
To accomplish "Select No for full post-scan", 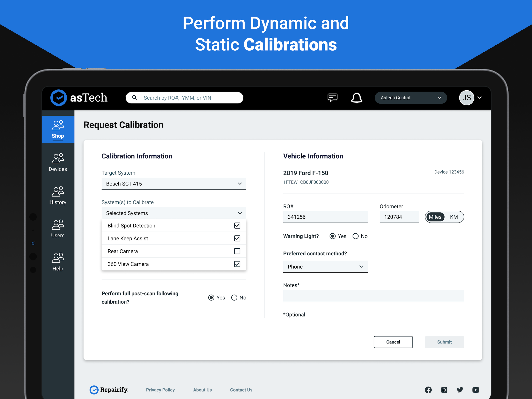I will click(x=234, y=298).
